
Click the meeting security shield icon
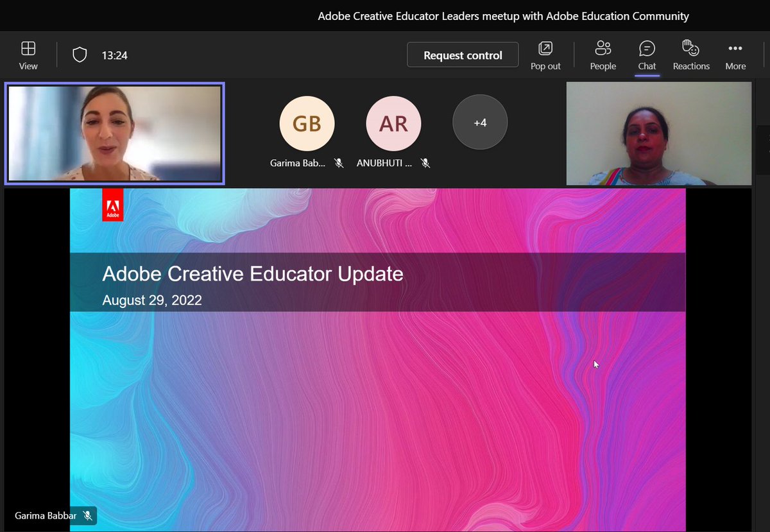pos(80,55)
